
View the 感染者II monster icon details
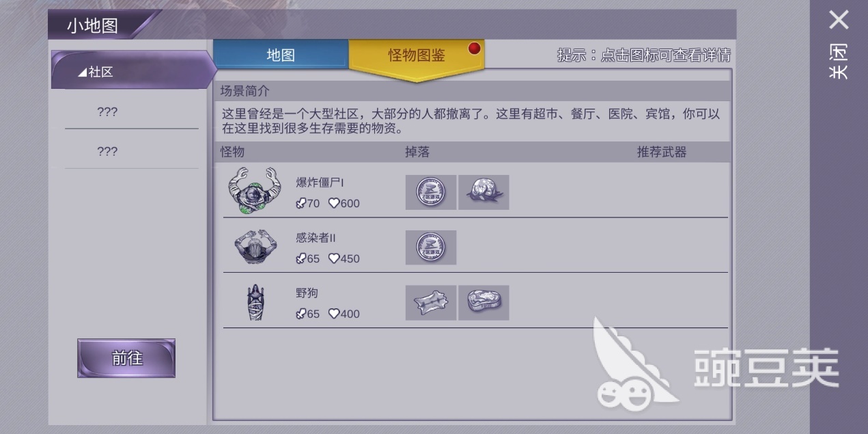251,247
